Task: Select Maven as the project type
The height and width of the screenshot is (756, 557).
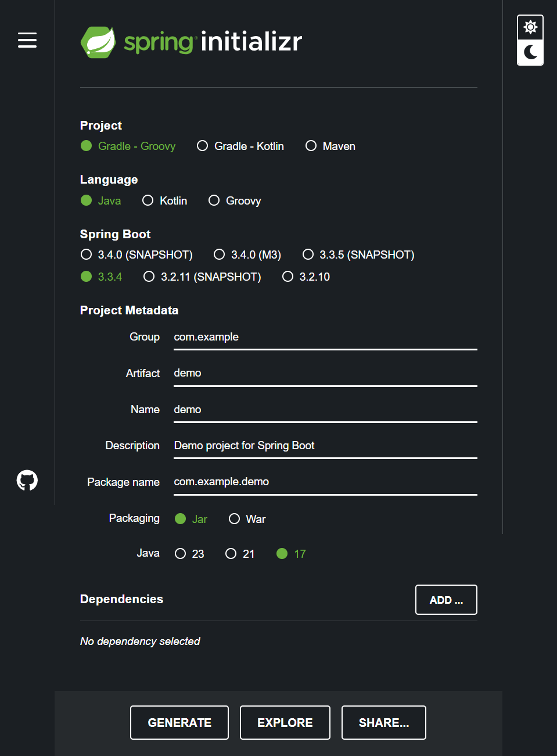Action: pyautogui.click(x=330, y=146)
